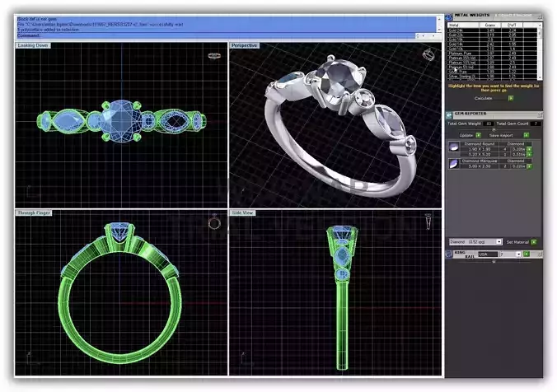Select the Perspective viewport title
The height and width of the screenshot is (392, 557).
pos(244,45)
